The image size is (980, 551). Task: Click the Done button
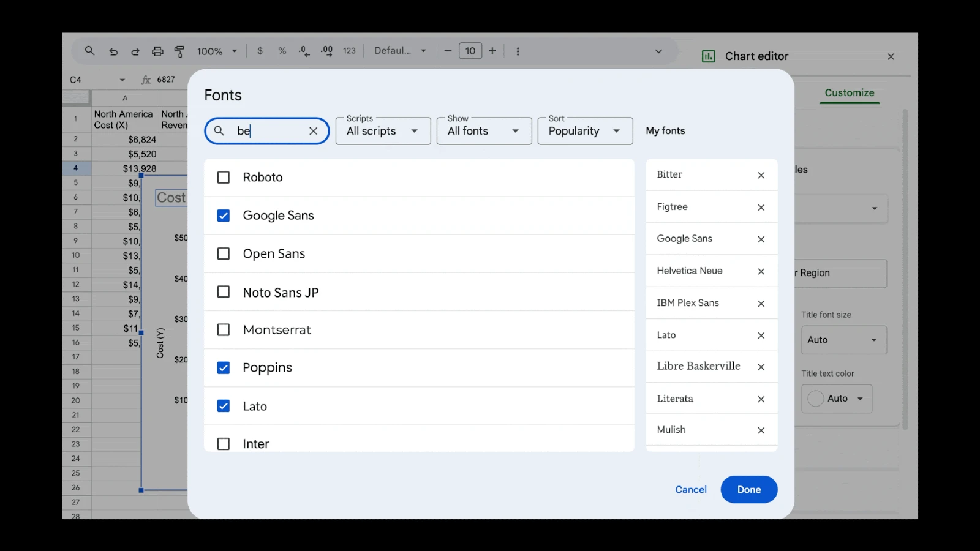(749, 490)
